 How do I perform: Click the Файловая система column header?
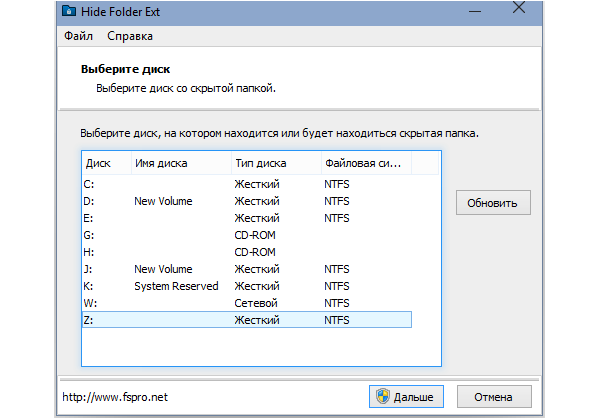tap(364, 163)
